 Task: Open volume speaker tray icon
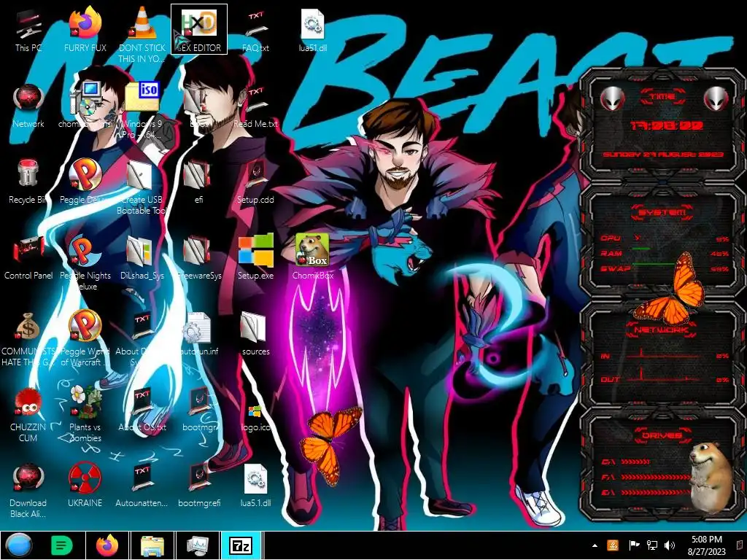pyautogui.click(x=670, y=545)
